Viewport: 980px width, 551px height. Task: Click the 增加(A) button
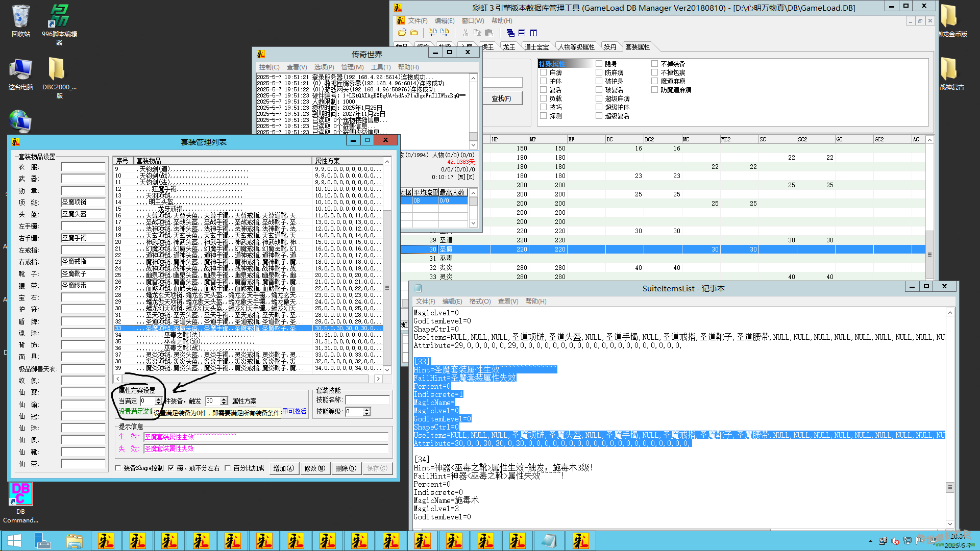284,468
